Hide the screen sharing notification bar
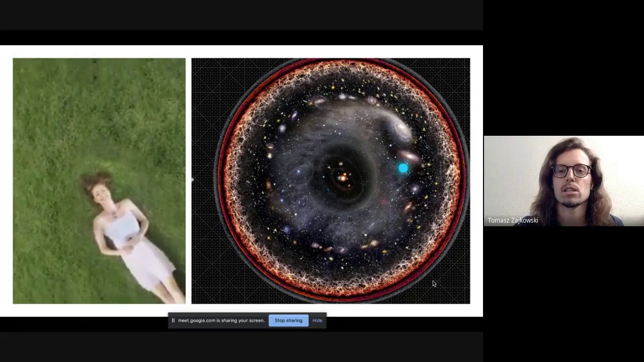This screenshot has width=644, height=362. click(317, 320)
